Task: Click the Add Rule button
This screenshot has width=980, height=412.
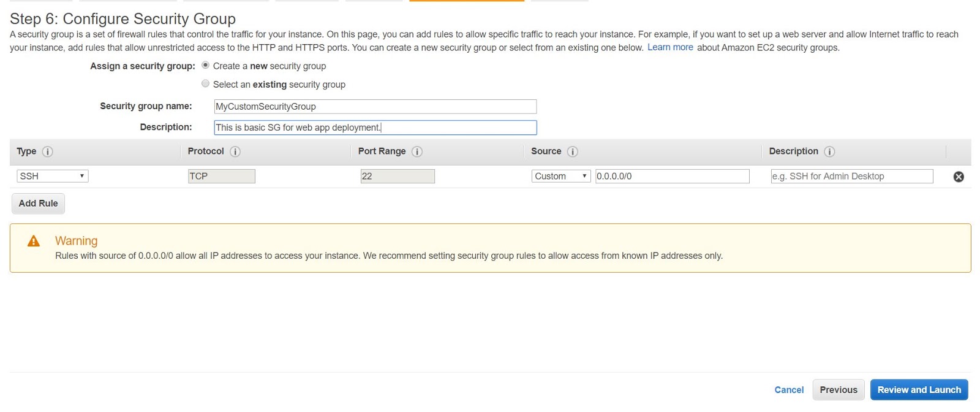Action: pyautogui.click(x=38, y=204)
